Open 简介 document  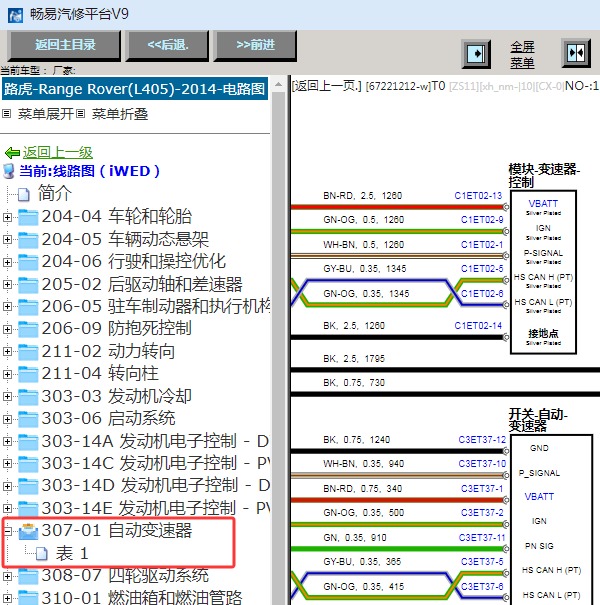(x=54, y=193)
